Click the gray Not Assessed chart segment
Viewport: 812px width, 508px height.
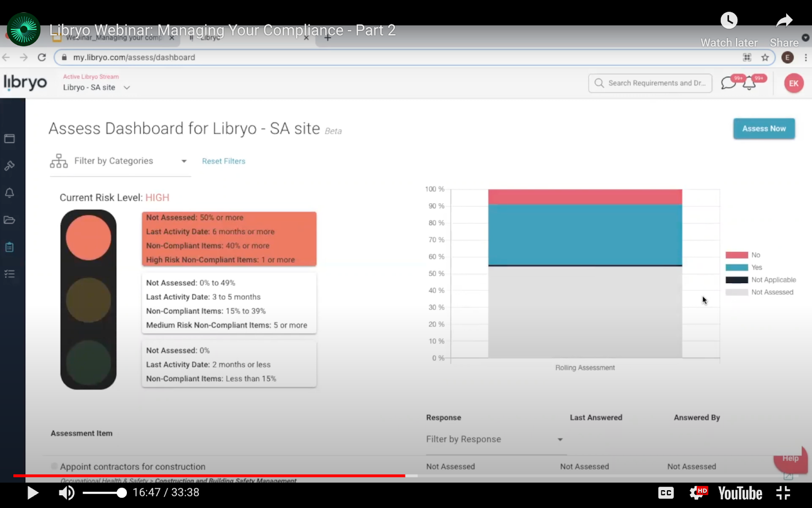(585, 312)
